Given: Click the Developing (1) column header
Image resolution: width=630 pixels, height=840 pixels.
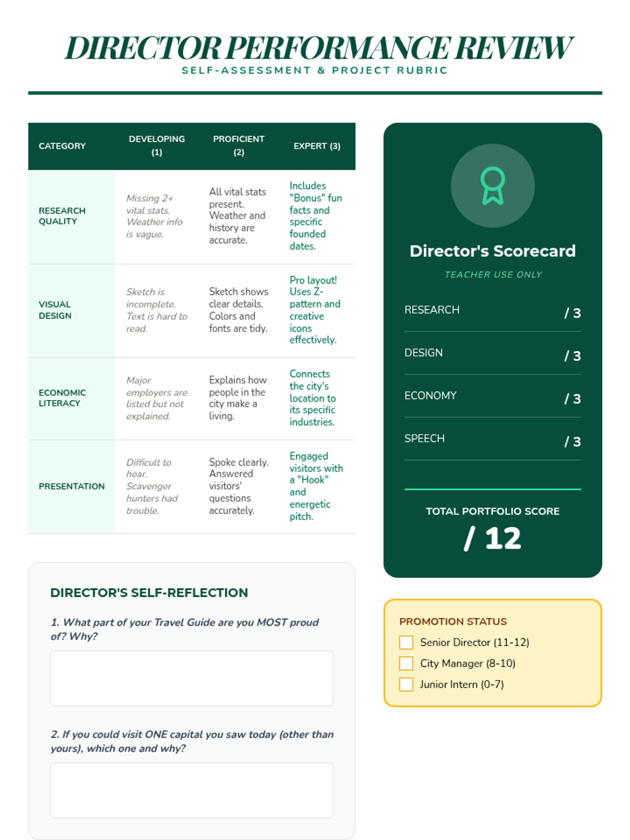Looking at the screenshot, I should 156,145.
